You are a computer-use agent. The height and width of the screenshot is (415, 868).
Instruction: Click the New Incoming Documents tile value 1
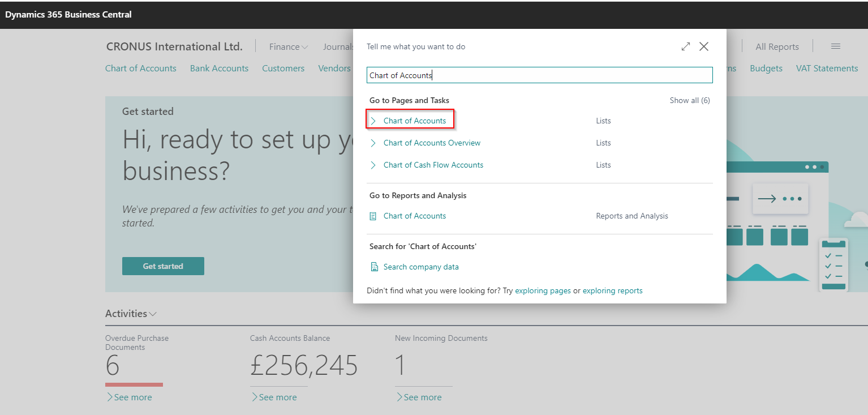[x=401, y=366]
